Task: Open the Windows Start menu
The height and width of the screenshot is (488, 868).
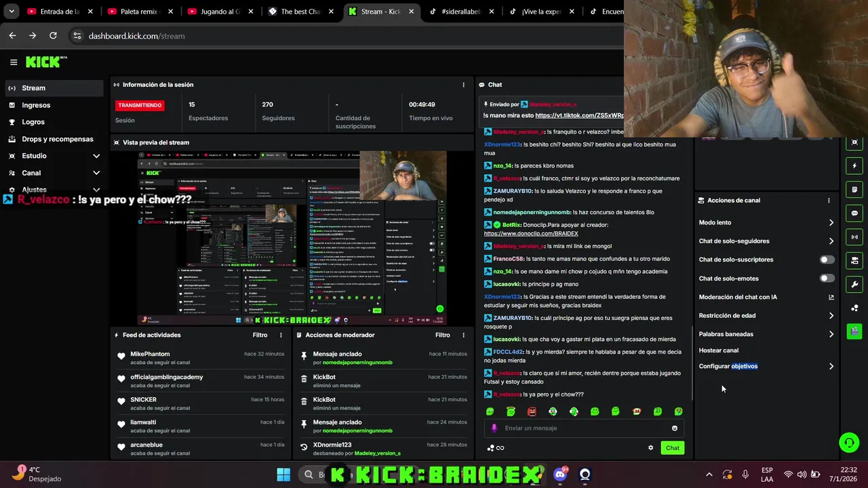Action: pos(283,474)
